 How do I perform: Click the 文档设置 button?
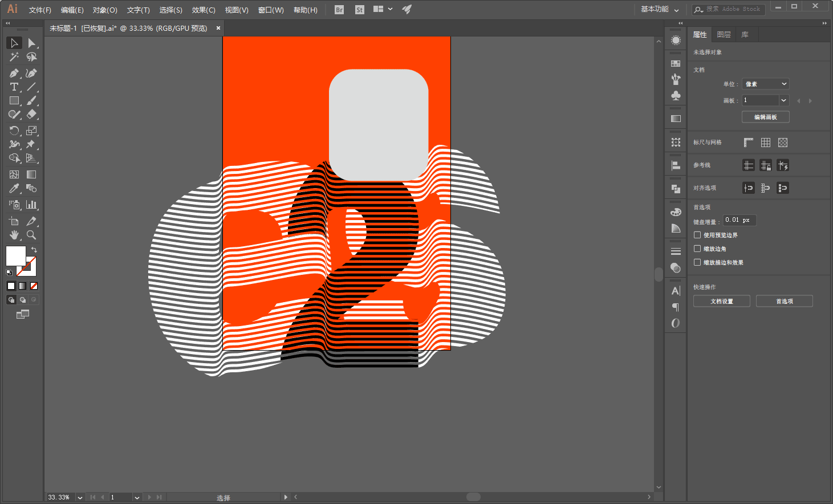tap(722, 301)
